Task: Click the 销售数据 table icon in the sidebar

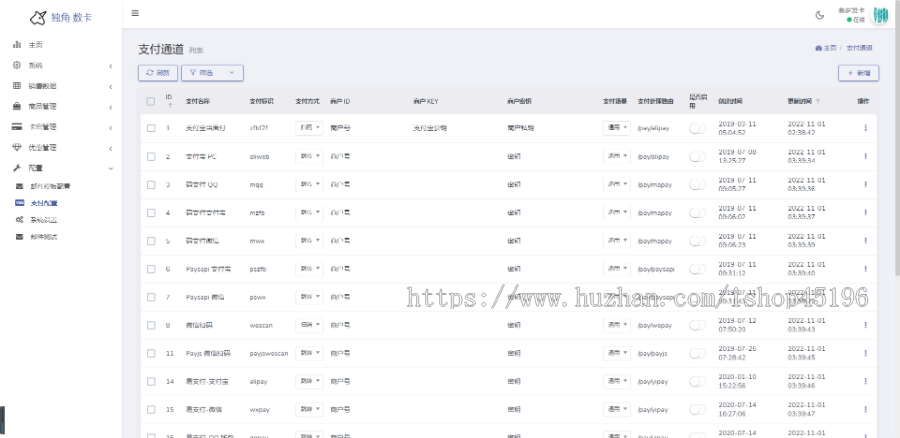Action: [17, 86]
